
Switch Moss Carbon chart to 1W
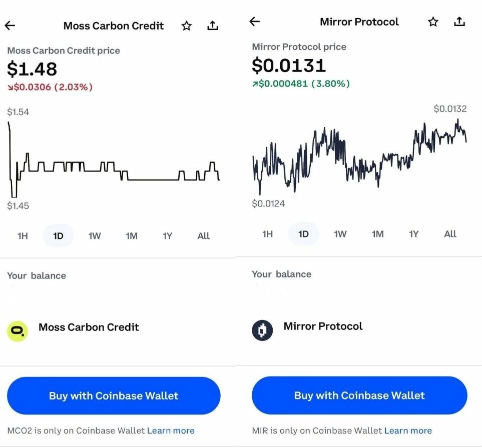pos(95,236)
